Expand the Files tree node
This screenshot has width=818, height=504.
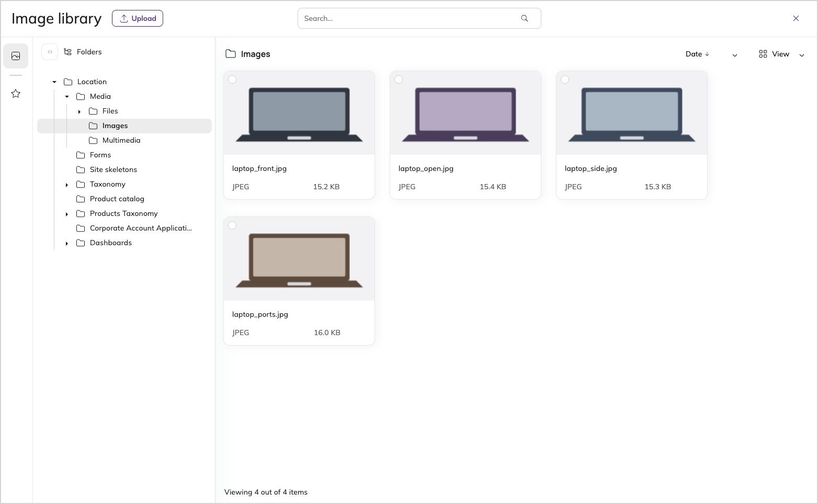pyautogui.click(x=79, y=111)
